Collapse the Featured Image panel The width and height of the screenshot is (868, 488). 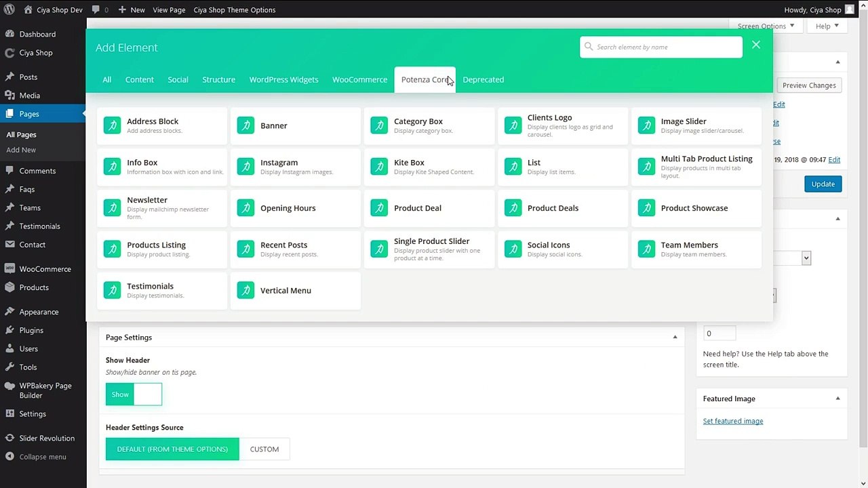pos(837,399)
